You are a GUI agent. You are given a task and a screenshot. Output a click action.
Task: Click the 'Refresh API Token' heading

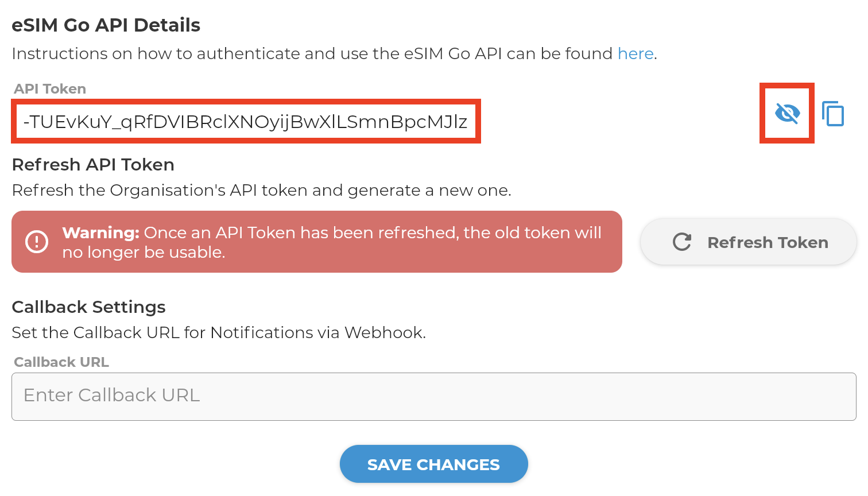(93, 165)
